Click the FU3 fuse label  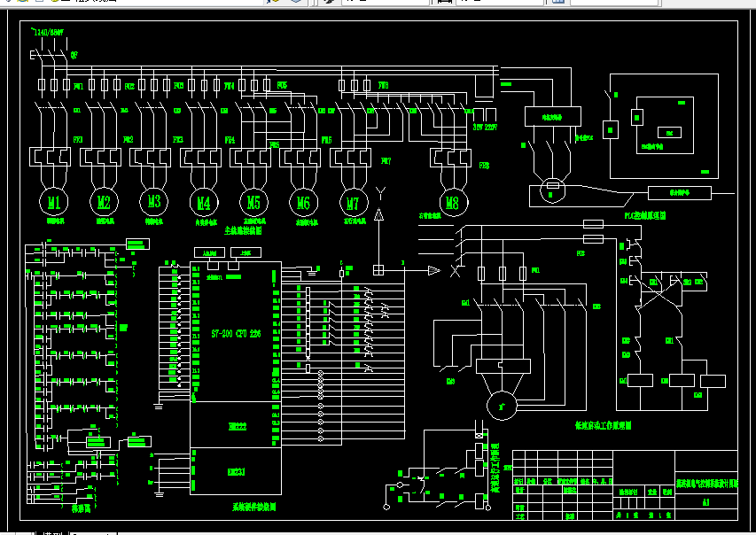click(x=178, y=85)
